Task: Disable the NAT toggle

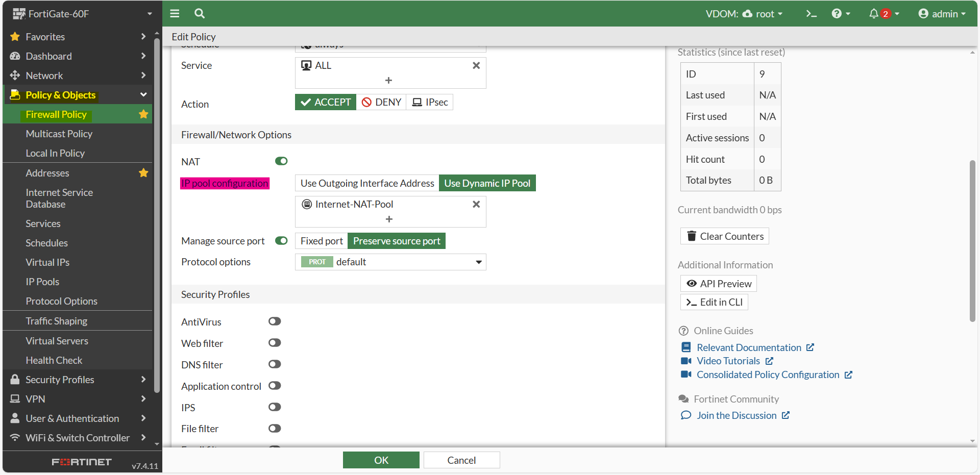Action: [x=281, y=161]
